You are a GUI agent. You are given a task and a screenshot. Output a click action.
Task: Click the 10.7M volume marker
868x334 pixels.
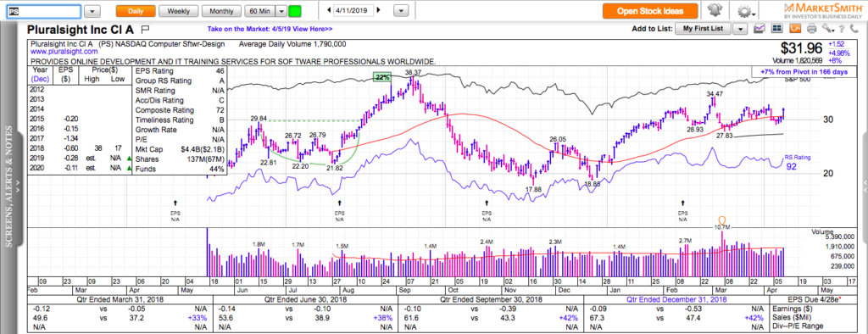coord(722,227)
